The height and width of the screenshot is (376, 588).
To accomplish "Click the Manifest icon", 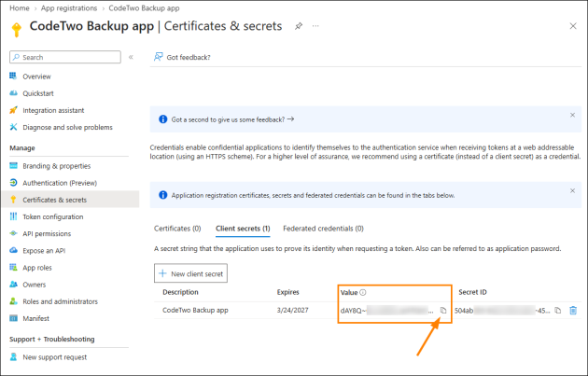I will click(13, 318).
